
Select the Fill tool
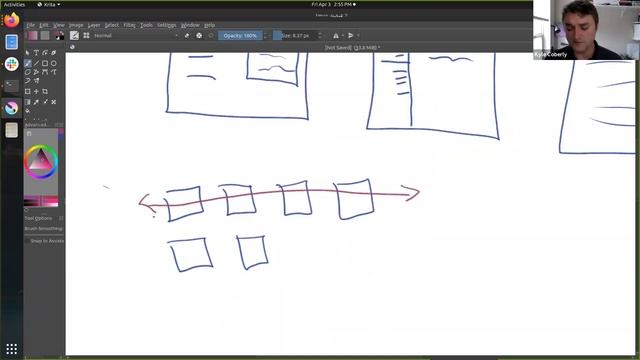[27, 111]
